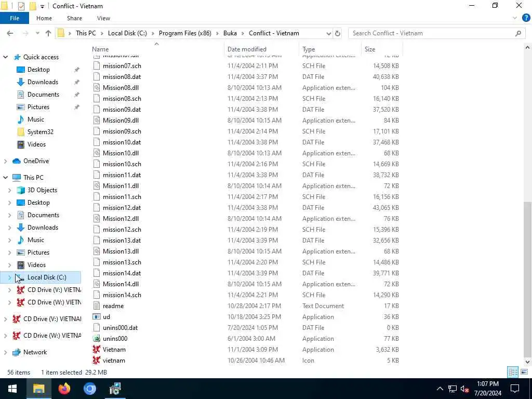
Task: Click scrollbar down arrow in file list
Action: pos(527,362)
